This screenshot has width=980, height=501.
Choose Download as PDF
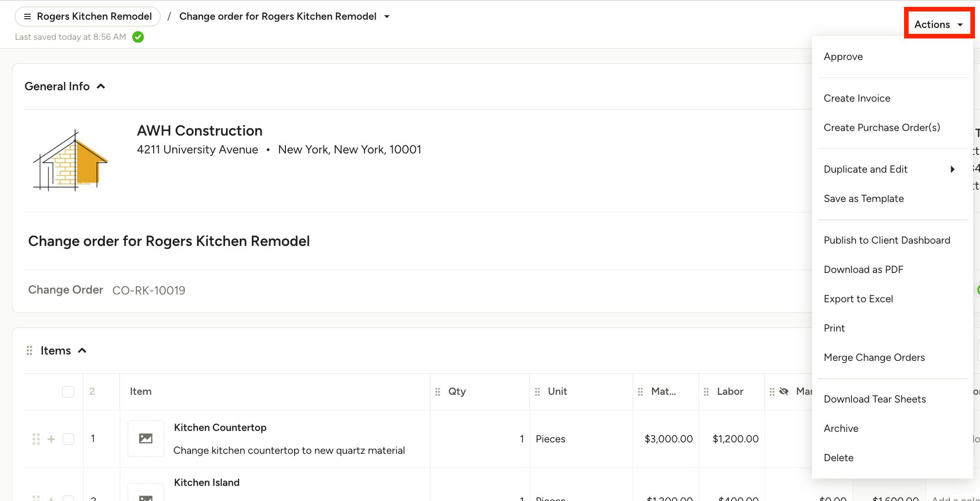click(x=863, y=270)
